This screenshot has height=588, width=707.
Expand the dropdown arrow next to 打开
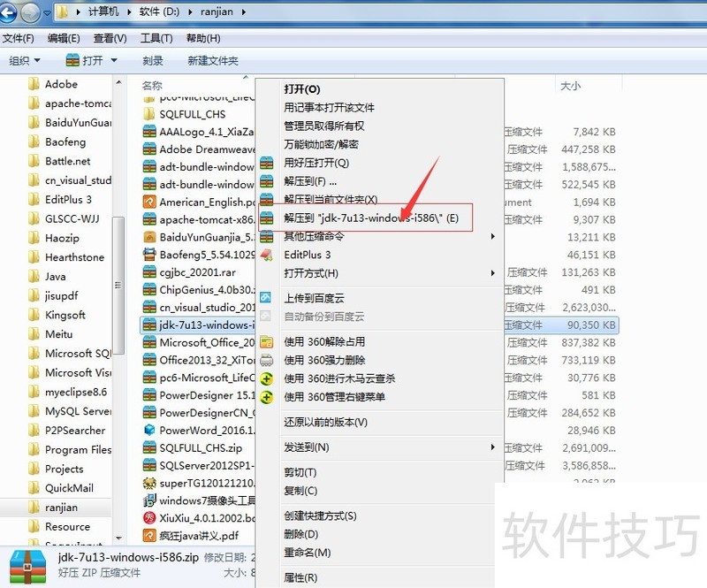(x=114, y=60)
